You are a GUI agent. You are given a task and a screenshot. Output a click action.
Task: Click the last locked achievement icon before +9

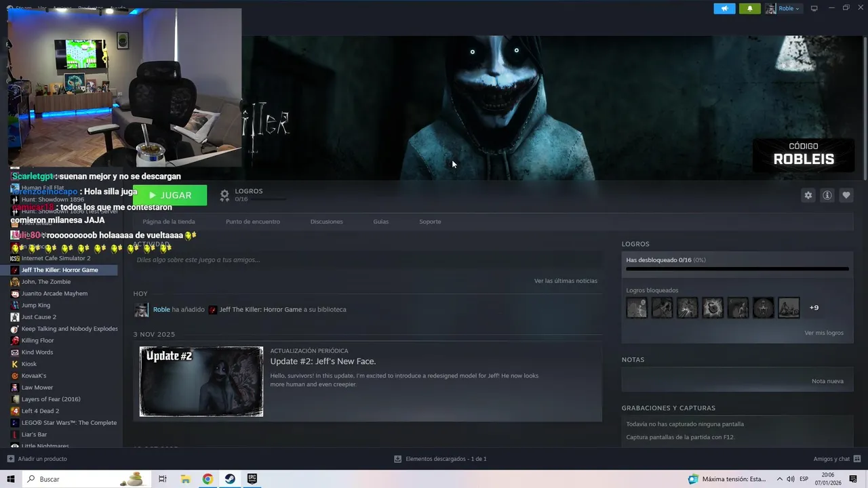(x=789, y=308)
